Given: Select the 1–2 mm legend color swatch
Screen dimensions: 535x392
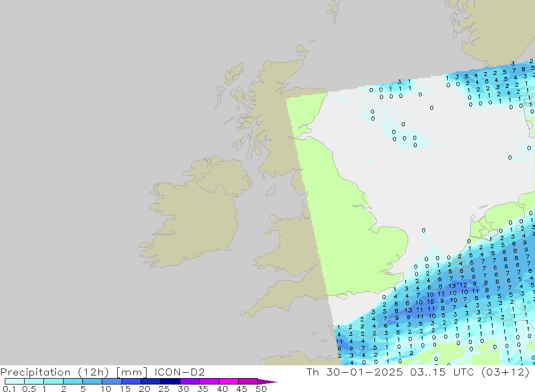Looking at the screenshot, I should tap(53, 381).
